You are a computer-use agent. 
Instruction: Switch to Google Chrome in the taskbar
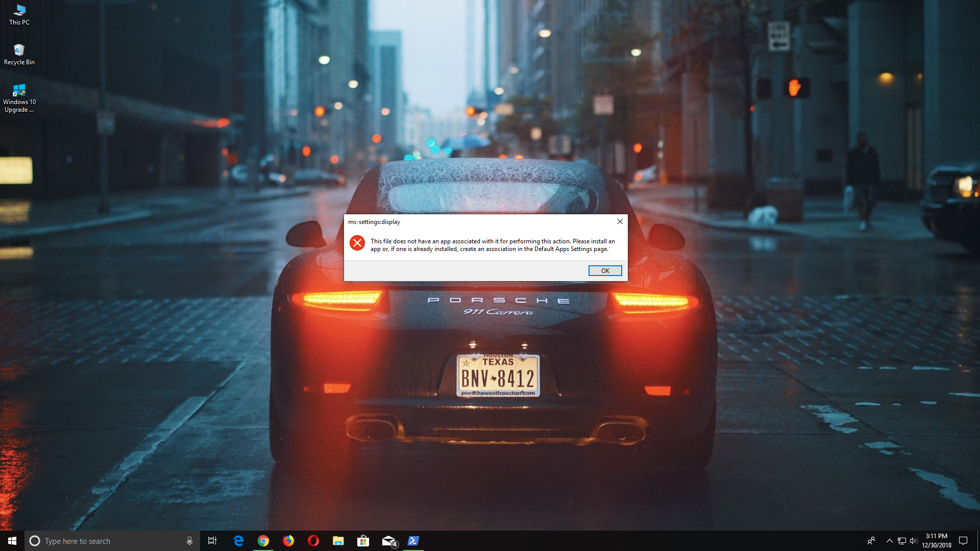[263, 541]
